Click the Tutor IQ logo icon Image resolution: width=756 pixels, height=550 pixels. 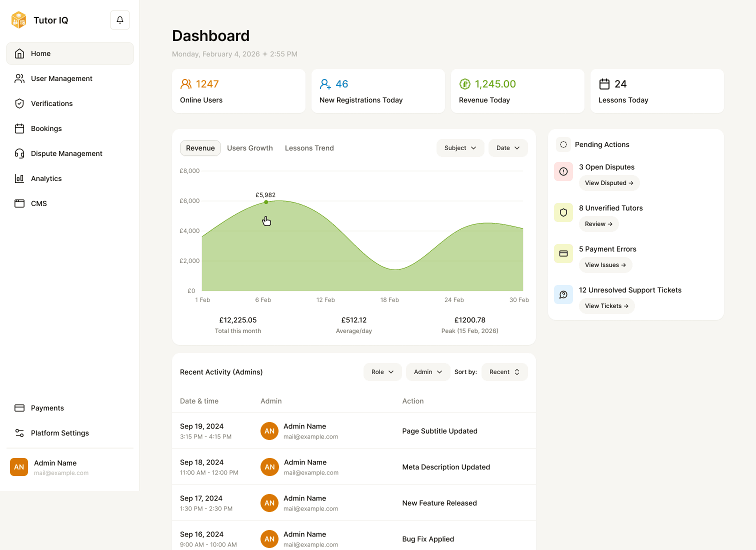point(19,20)
